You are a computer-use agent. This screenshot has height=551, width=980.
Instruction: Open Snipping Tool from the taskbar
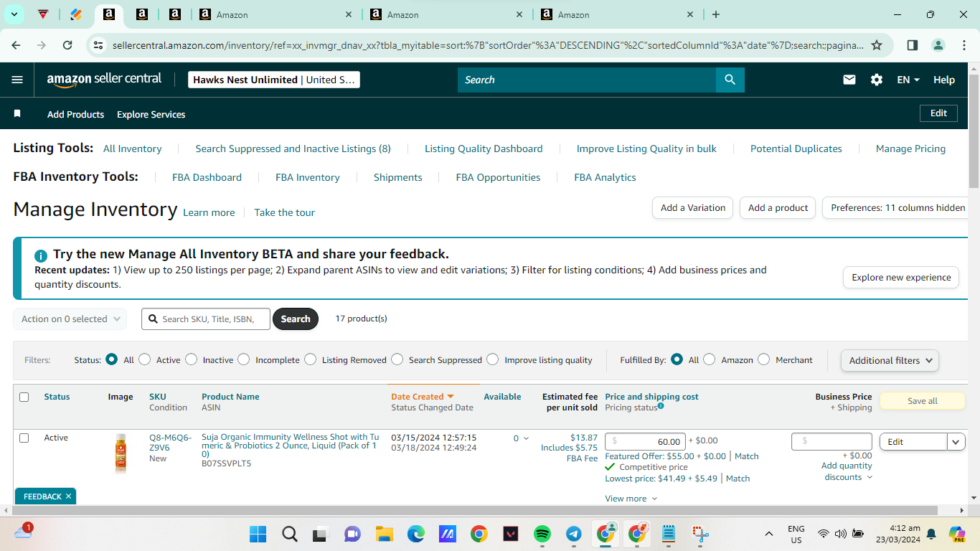click(700, 534)
